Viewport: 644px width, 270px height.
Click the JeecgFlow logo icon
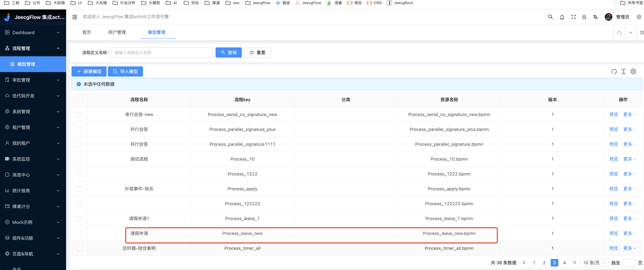pyautogui.click(x=7, y=17)
